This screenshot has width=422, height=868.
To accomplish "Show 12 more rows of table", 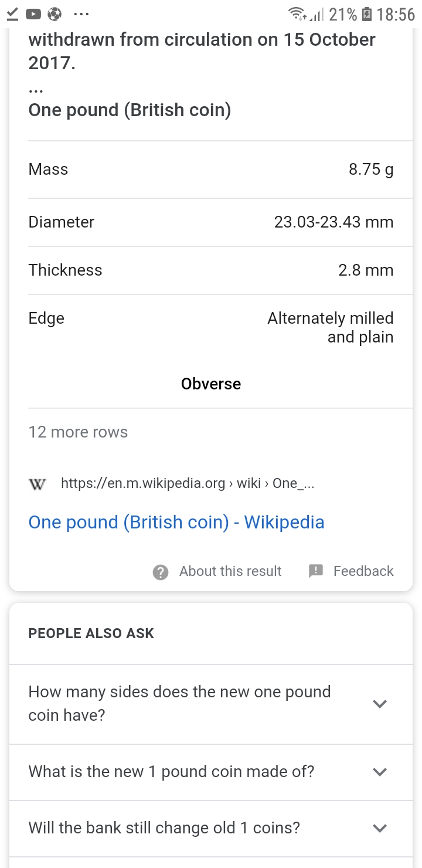I will click(x=78, y=432).
